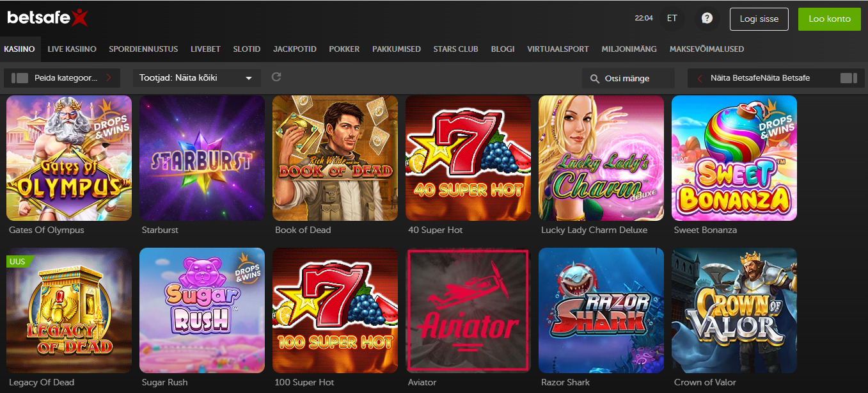
Task: Open the Legacy of Dead game tile
Action: [69, 310]
